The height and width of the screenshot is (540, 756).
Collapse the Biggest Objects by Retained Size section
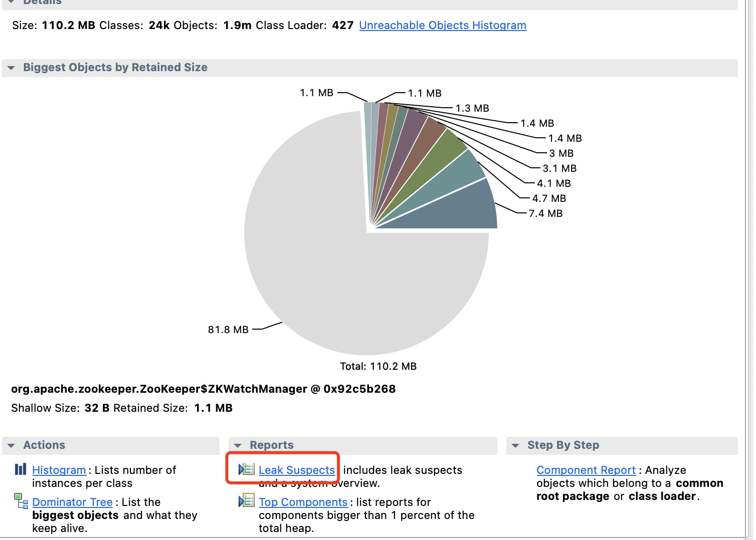click(x=11, y=68)
